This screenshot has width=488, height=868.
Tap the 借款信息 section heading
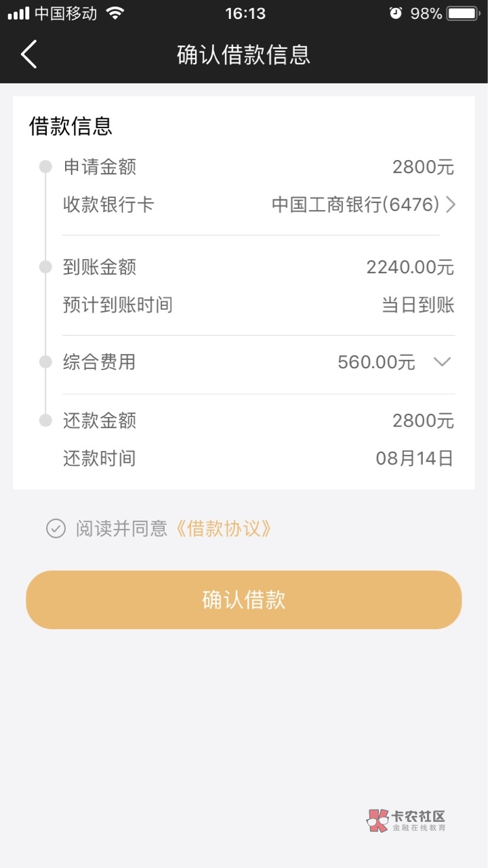[70, 126]
